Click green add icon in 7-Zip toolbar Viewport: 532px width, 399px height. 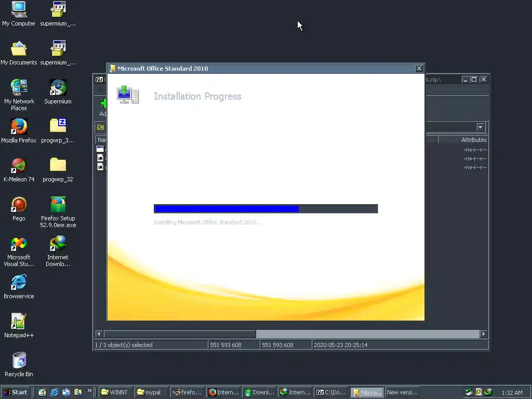(x=103, y=103)
